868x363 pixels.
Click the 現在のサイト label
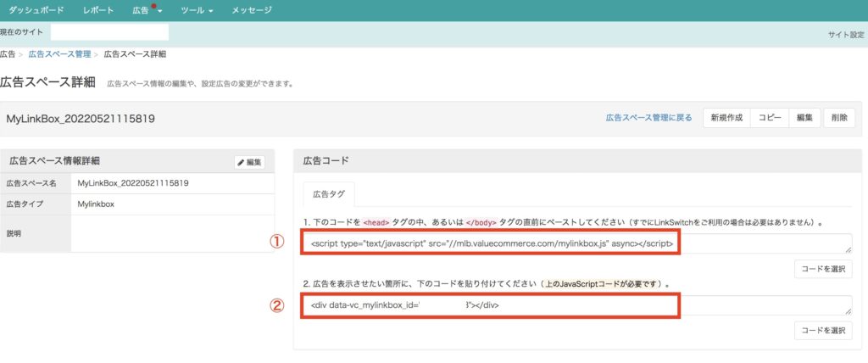[21, 33]
